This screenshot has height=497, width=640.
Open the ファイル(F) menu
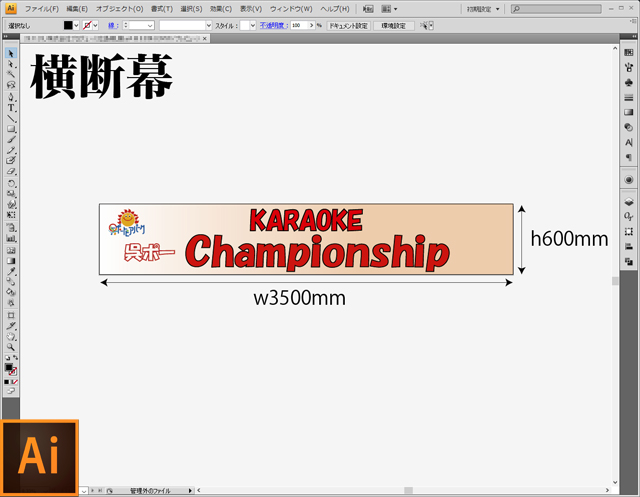(x=41, y=8)
